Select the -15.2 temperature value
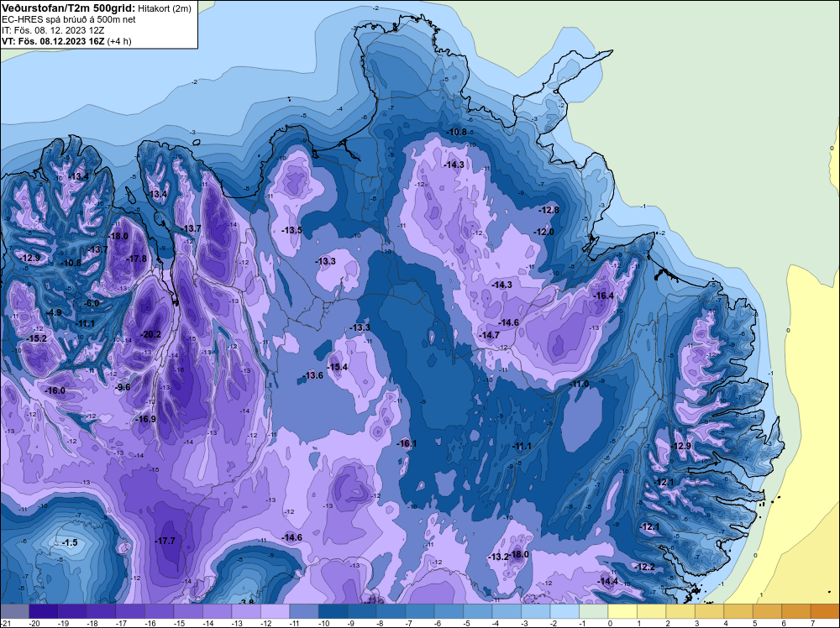The width and height of the screenshot is (840, 628). [36, 338]
